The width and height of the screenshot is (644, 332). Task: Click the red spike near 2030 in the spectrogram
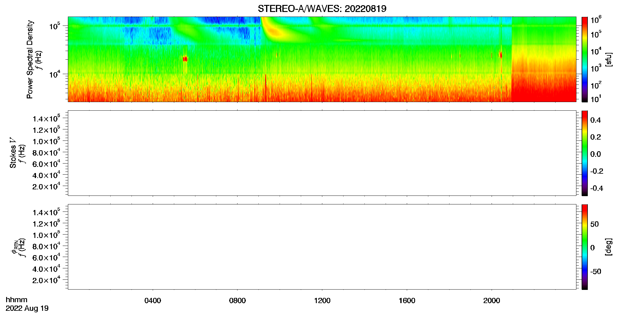pyautogui.click(x=501, y=55)
